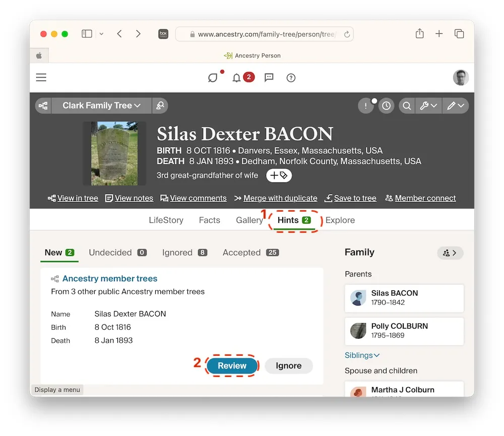Image resolution: width=504 pixels, height=436 pixels.
Task: Open the notifications bell
Action: coord(236,78)
